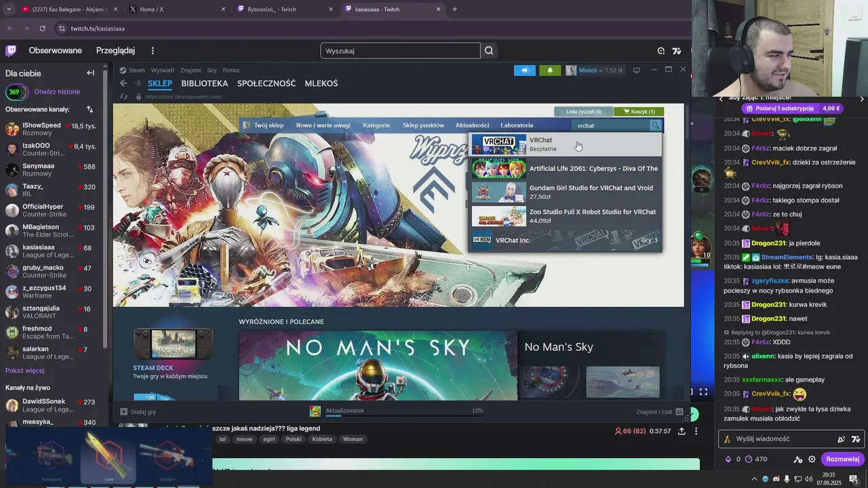The height and width of the screenshot is (488, 868).
Task: Open Steam announcements megaphone button
Action: click(x=525, y=70)
